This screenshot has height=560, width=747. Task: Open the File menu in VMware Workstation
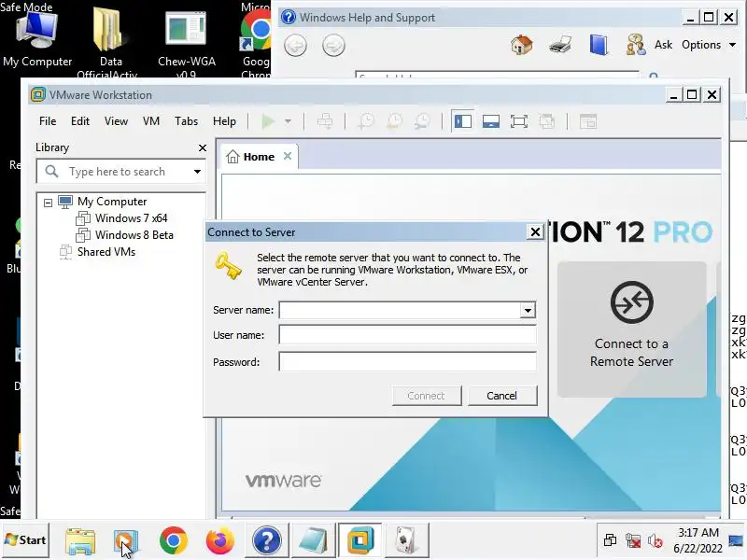point(48,121)
